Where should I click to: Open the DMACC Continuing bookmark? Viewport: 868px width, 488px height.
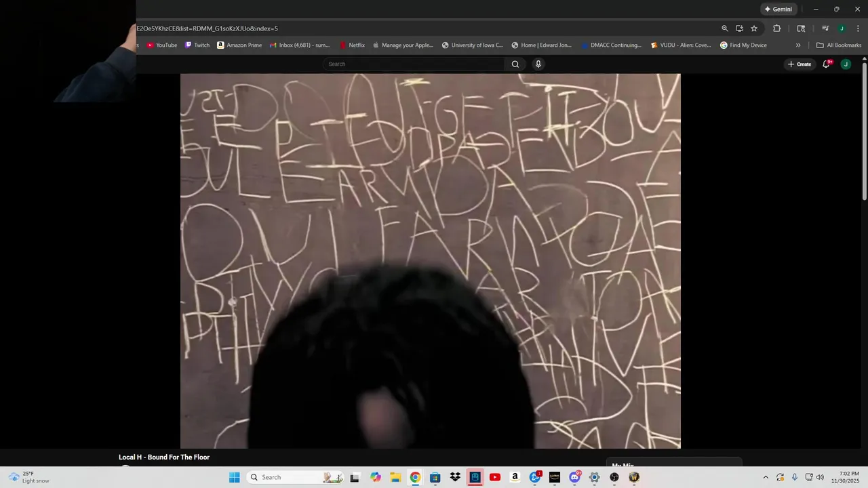coord(611,45)
